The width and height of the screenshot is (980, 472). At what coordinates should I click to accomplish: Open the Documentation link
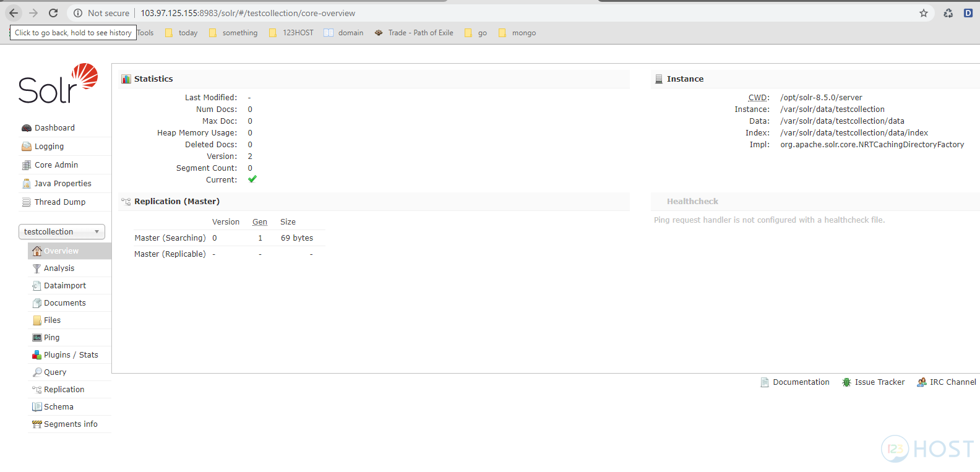point(801,382)
